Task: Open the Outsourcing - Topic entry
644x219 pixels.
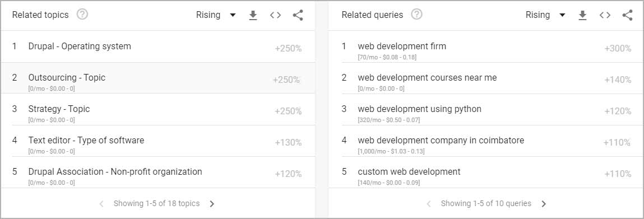Action: 158,78
